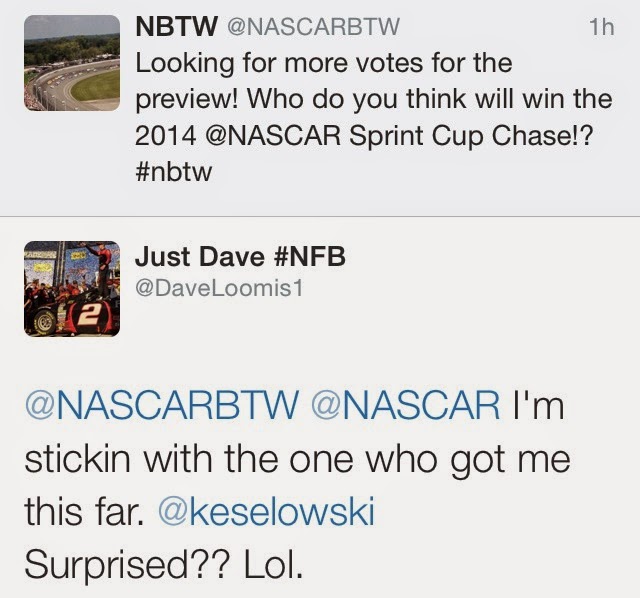
Task: Tap the 1h timestamp
Action: [602, 27]
